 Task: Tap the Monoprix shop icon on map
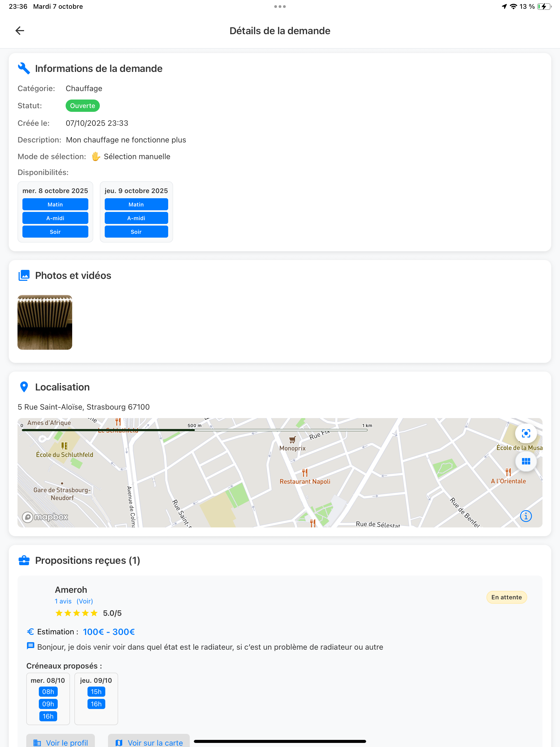[x=293, y=440]
